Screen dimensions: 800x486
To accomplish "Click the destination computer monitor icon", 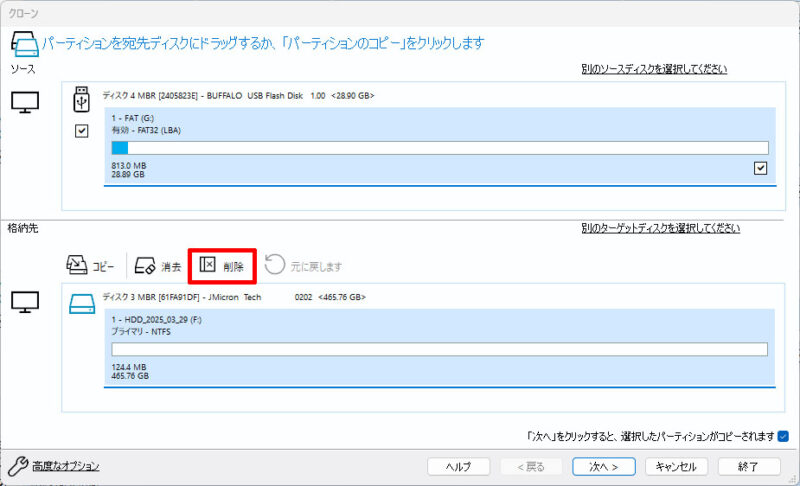I will click(x=25, y=301).
